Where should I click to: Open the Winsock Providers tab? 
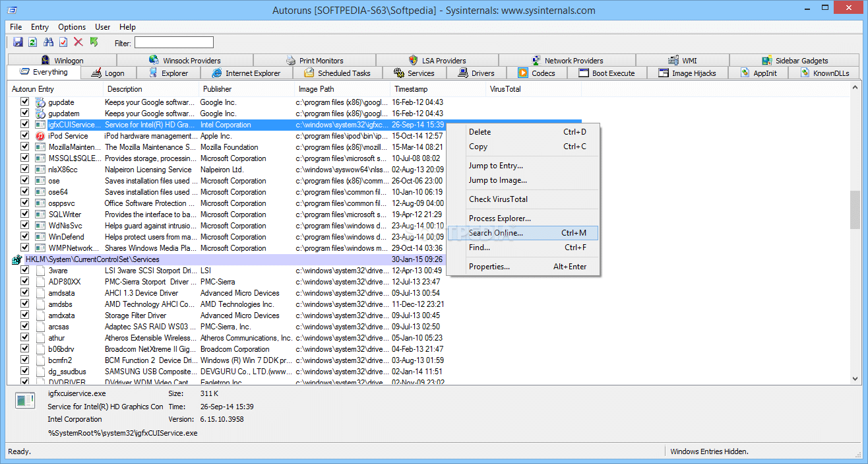(185, 60)
